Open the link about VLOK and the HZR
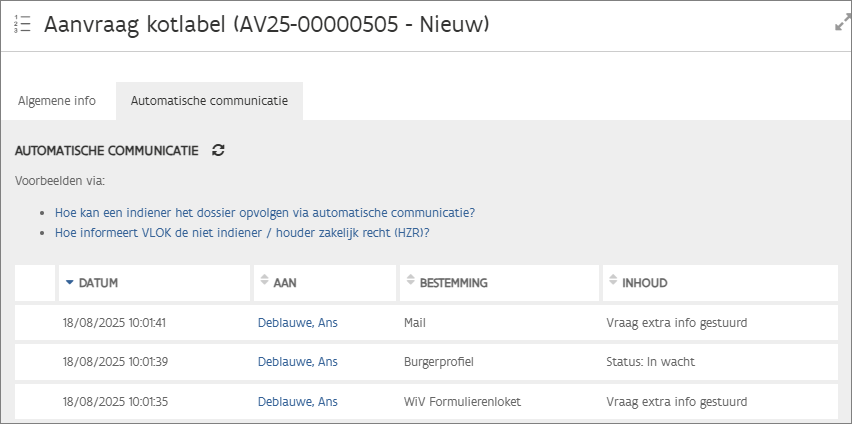The height and width of the screenshot is (424, 852). click(242, 232)
